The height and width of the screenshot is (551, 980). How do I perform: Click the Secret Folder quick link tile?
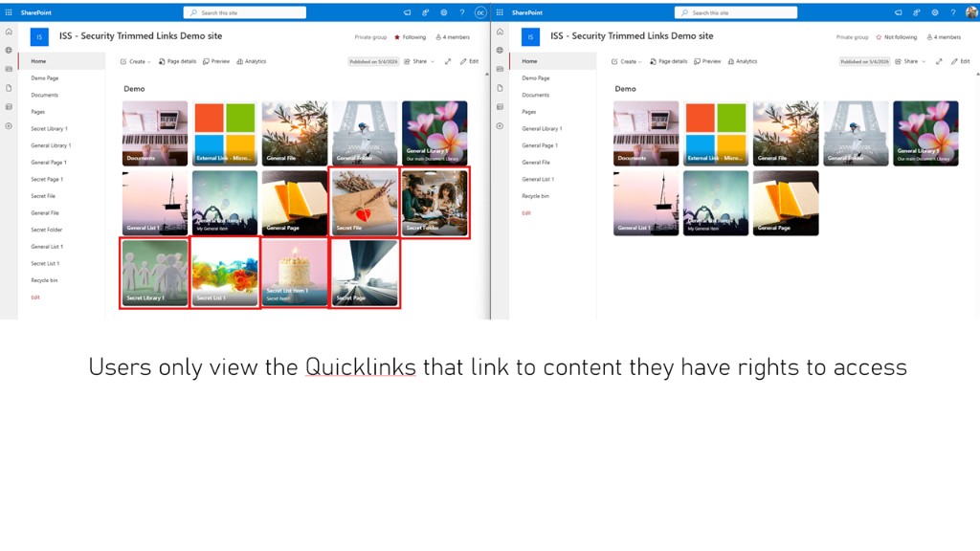(434, 203)
